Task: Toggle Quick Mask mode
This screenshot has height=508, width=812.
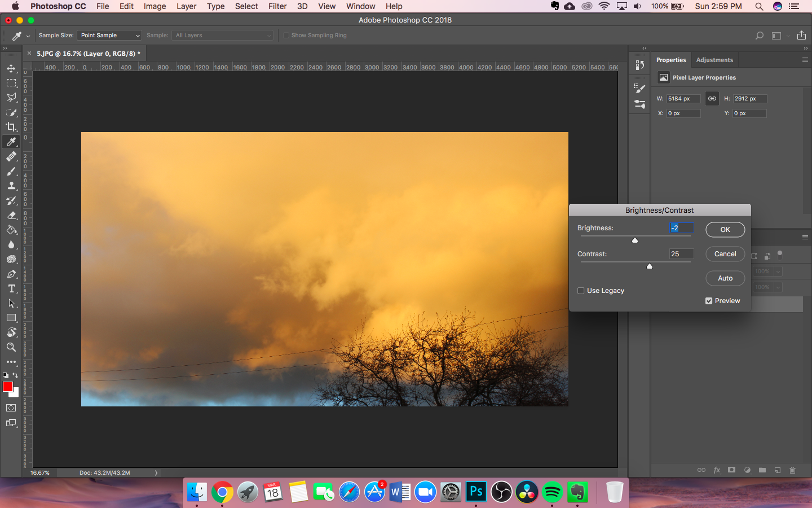Action: (x=11, y=408)
